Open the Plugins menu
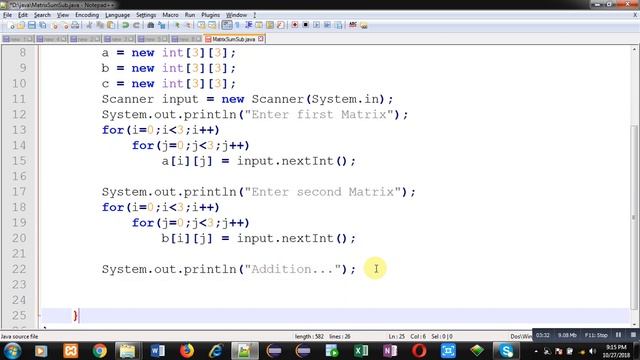Viewport: 640px width, 360px height. coord(210,15)
